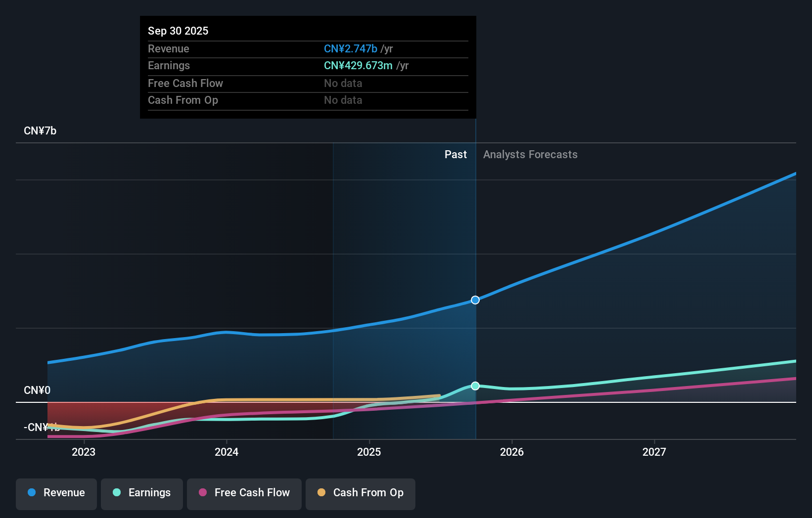Select the teal Earnings data point marker
Screen dimensions: 812x518
(475, 386)
